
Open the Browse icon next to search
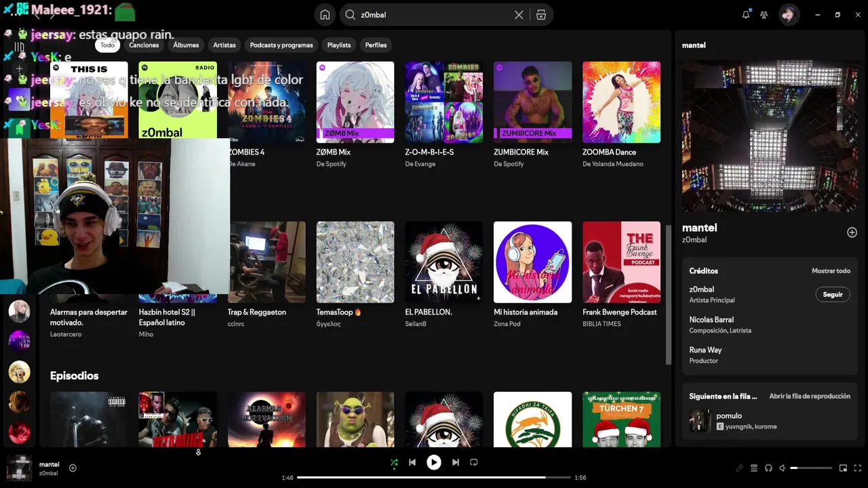click(x=541, y=15)
